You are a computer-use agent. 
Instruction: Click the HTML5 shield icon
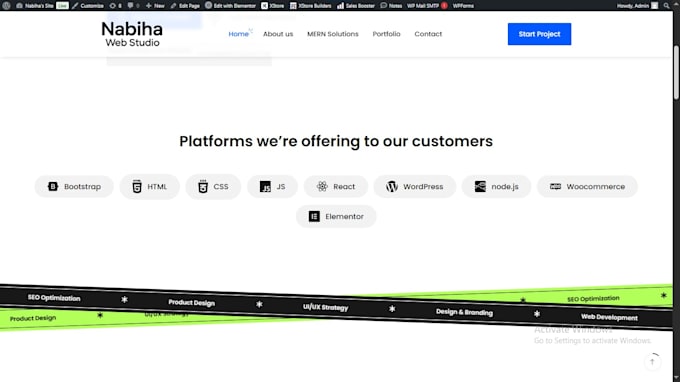tap(137, 186)
